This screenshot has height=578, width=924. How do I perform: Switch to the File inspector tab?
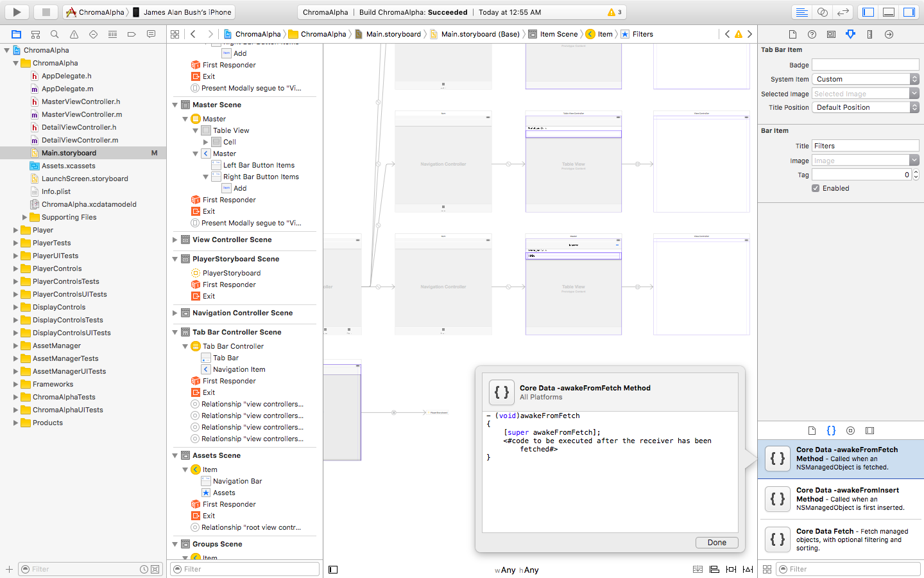792,34
